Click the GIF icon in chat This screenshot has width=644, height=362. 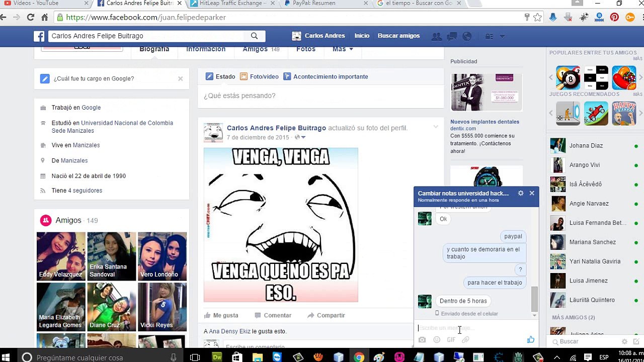tap(451, 340)
